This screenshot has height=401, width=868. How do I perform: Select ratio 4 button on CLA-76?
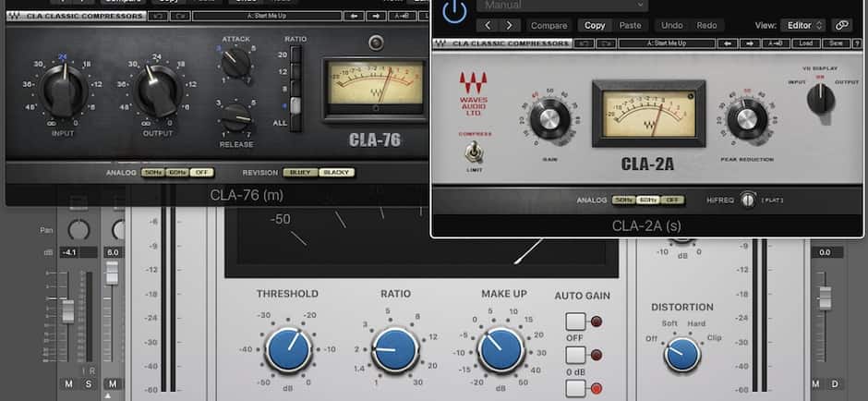coord(295,105)
